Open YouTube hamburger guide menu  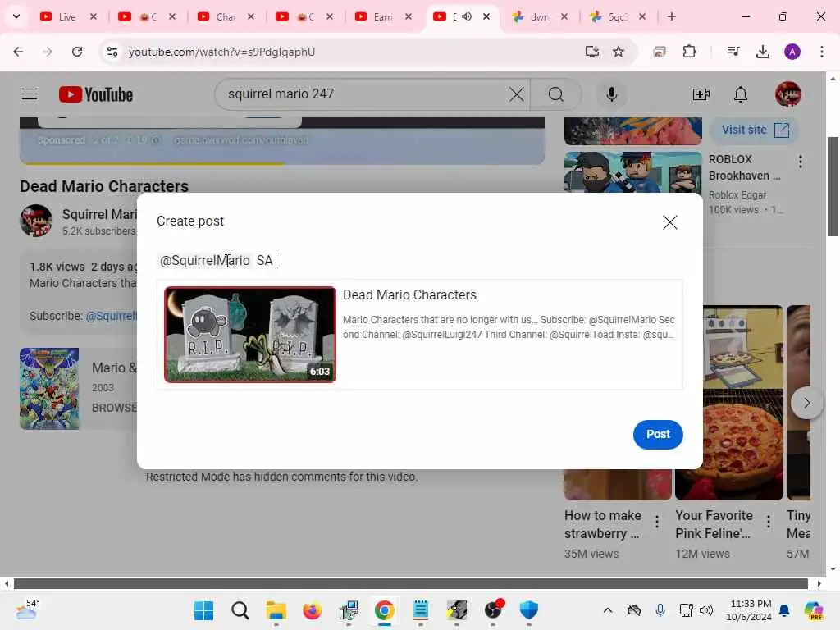pyautogui.click(x=30, y=94)
